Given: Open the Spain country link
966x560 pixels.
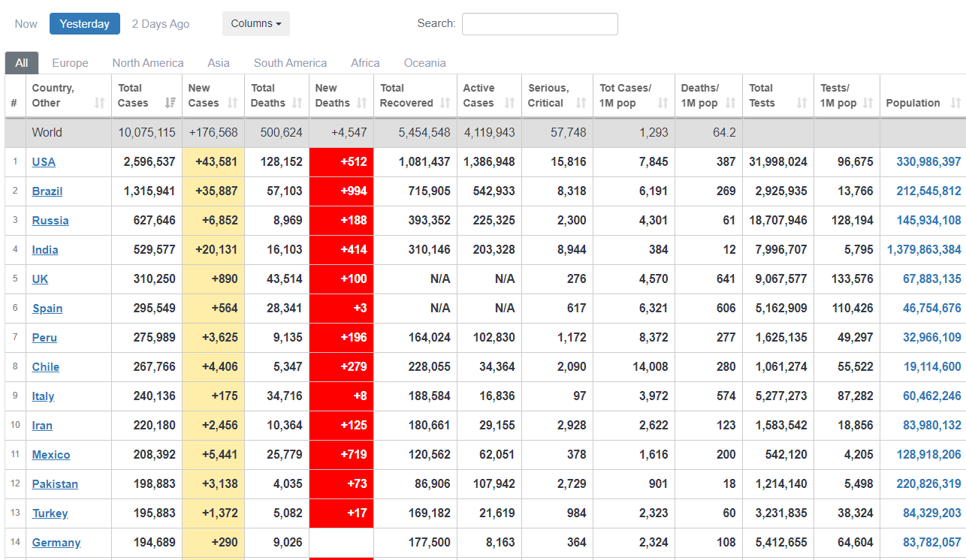Looking at the screenshot, I should pyautogui.click(x=47, y=309).
